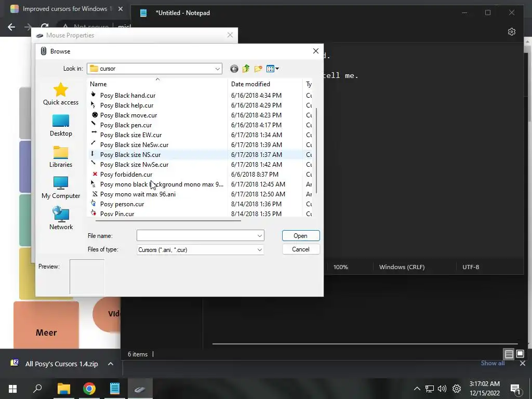Click the move icon of Posy Black move.cur
532x399 pixels.
[x=95, y=115]
